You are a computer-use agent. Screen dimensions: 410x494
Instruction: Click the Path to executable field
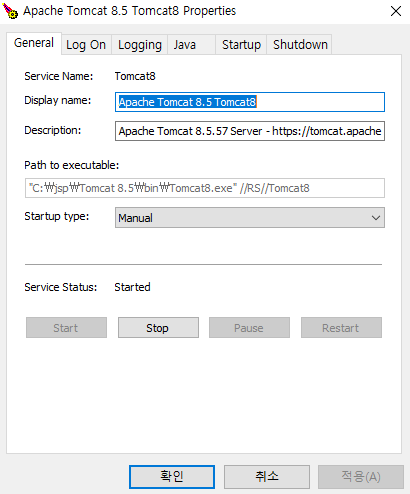tap(205, 188)
